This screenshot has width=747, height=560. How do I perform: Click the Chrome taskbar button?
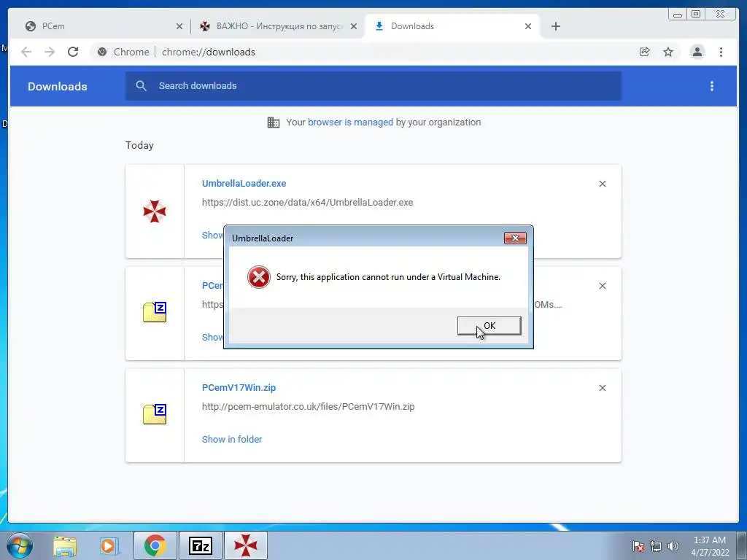tap(155, 545)
